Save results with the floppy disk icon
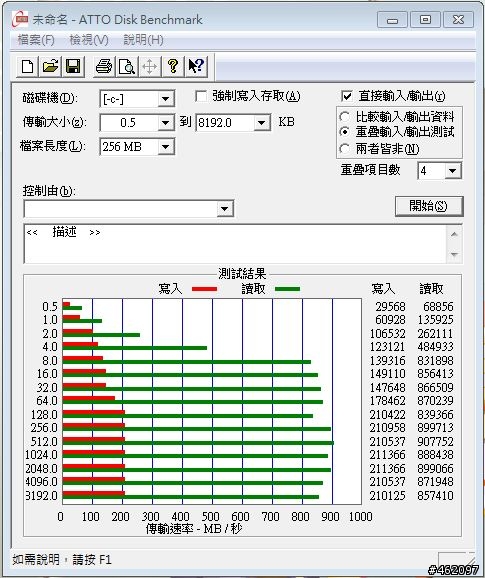This screenshot has height=578, width=485. (x=73, y=67)
